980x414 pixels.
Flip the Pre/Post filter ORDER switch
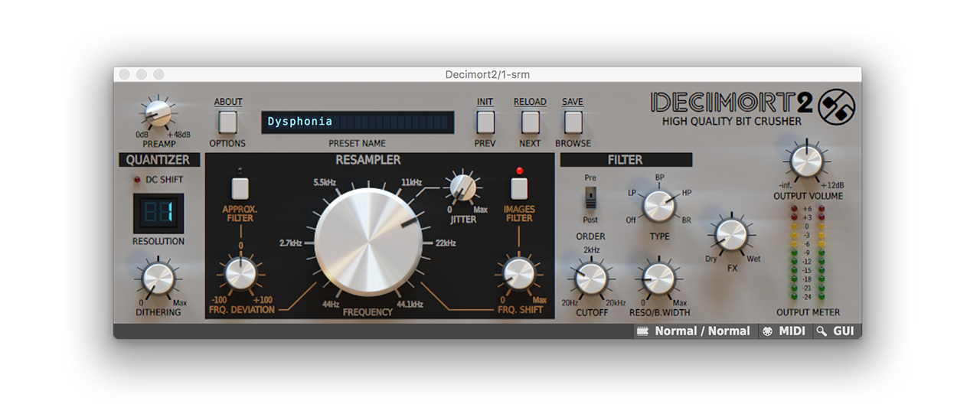click(590, 200)
